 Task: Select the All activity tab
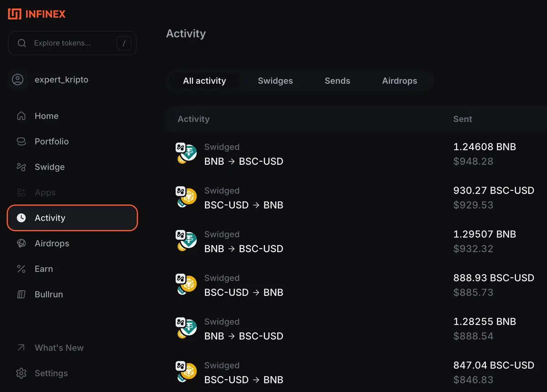[x=205, y=81]
